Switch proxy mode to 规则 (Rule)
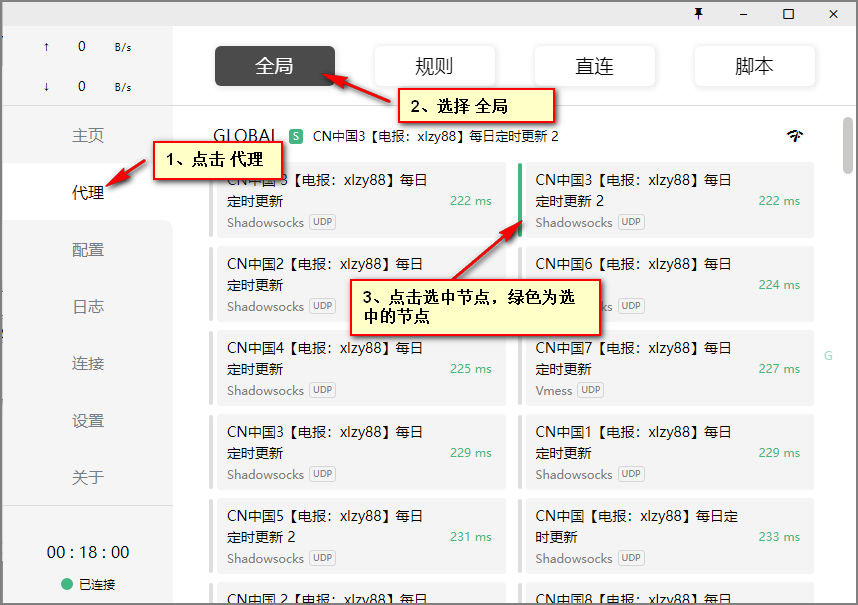The image size is (858, 605). click(434, 66)
